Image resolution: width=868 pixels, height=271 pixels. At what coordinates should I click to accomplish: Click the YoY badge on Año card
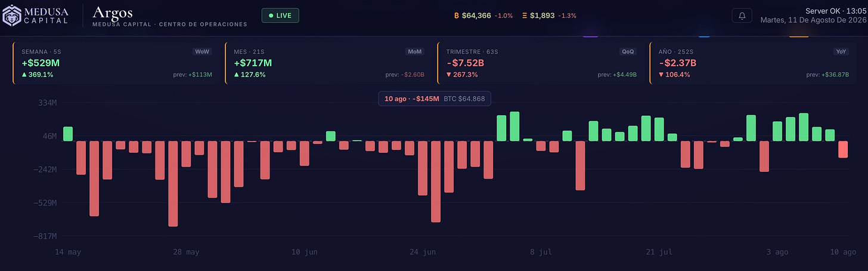point(841,52)
